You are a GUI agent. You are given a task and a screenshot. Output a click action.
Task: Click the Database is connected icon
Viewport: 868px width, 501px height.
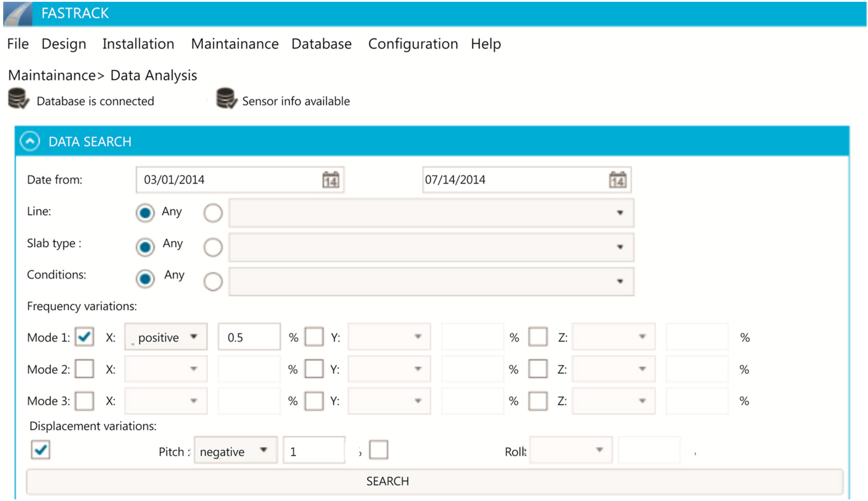18,98
